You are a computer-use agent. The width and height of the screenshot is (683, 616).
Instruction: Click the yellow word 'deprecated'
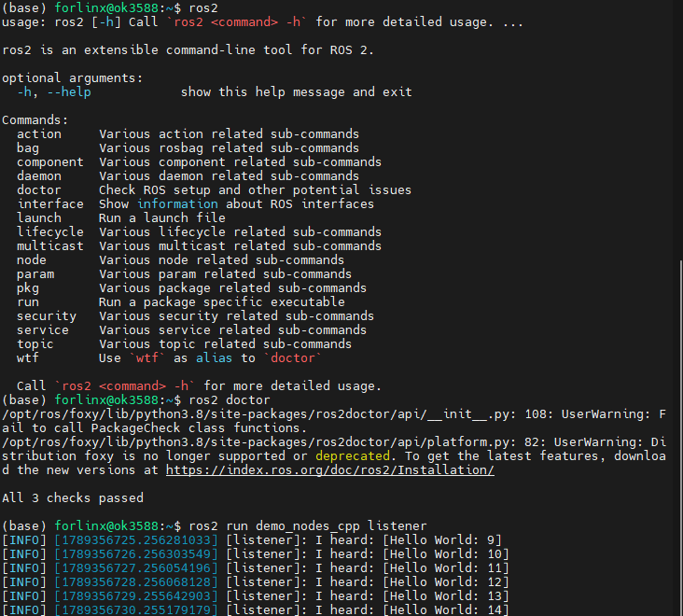(353, 456)
